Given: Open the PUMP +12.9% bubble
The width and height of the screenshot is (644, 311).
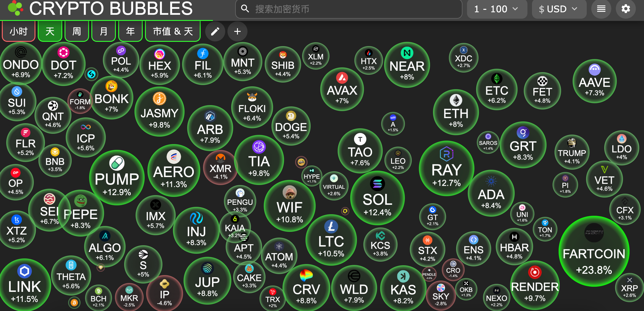Looking at the screenshot, I should coord(117,178).
